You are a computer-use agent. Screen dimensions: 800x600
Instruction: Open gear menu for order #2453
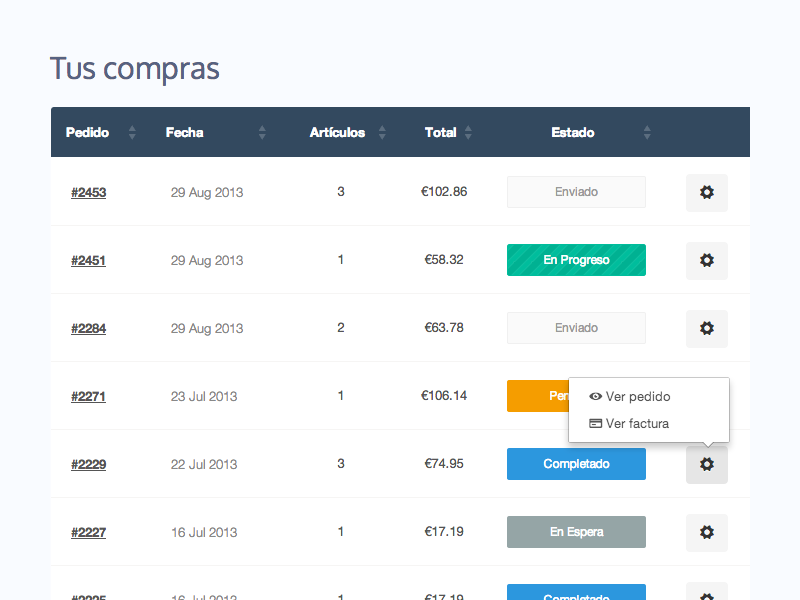coord(706,192)
